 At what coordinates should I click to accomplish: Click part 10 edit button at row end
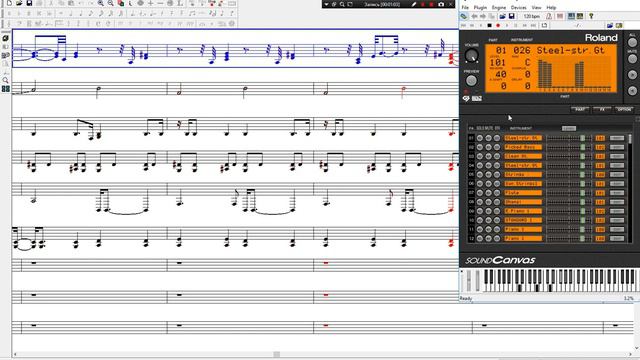point(617,220)
